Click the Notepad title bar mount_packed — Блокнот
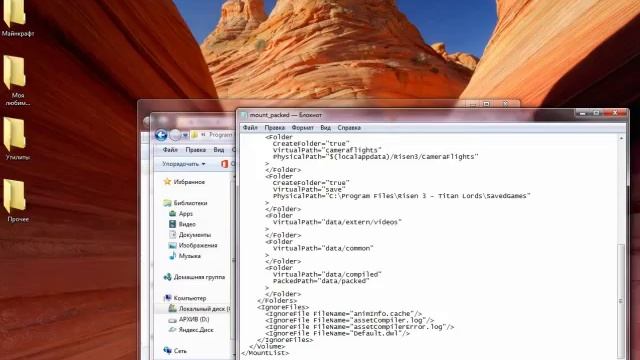Screen dimensions: 640x360 pos(286,115)
